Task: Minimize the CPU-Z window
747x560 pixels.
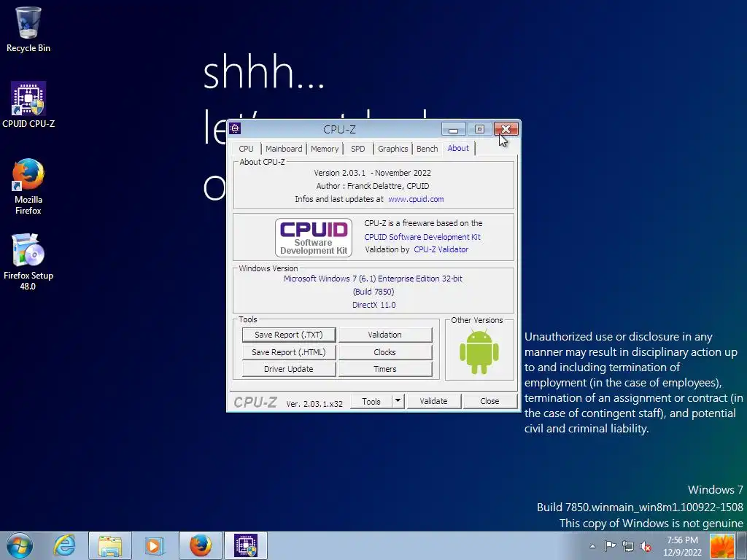Action: (x=454, y=129)
